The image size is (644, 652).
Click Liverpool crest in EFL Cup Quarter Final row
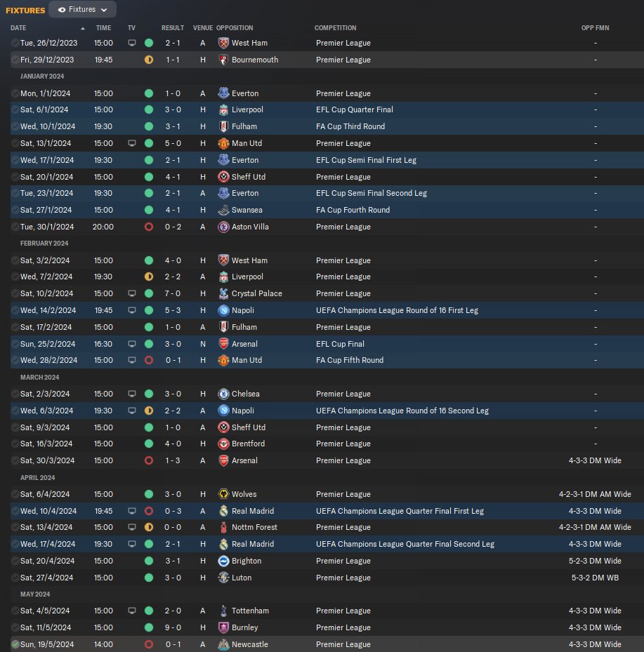pyautogui.click(x=223, y=109)
